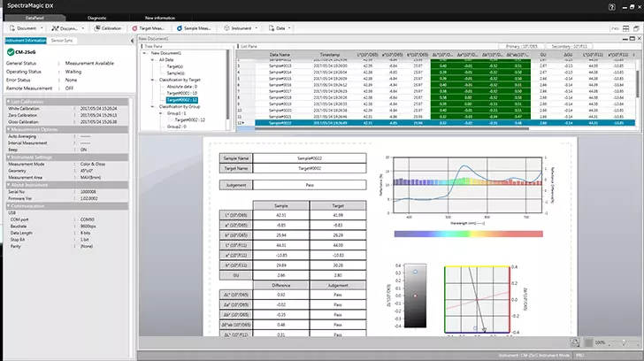The height and width of the screenshot is (361, 644).
Task: Click the print icon in the canvas toolbar
Action: (575, 342)
